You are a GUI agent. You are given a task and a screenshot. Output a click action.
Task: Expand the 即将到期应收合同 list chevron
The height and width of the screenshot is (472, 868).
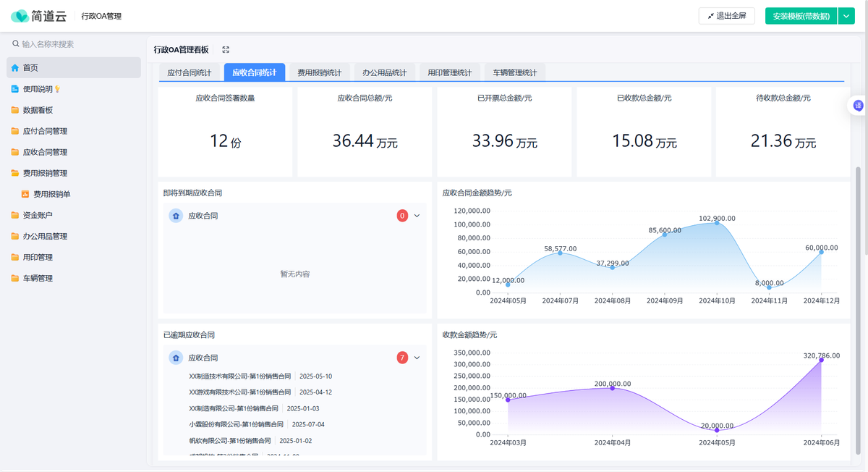[x=417, y=215]
